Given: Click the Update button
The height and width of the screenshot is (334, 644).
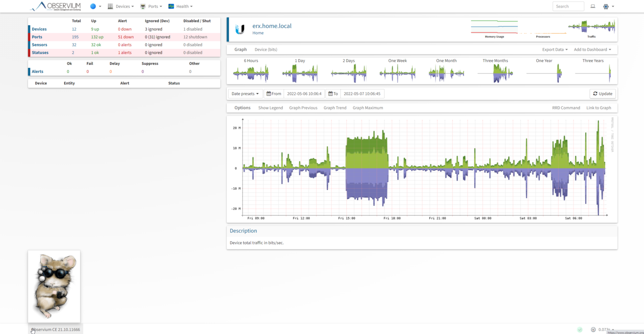Looking at the screenshot, I should [602, 93].
